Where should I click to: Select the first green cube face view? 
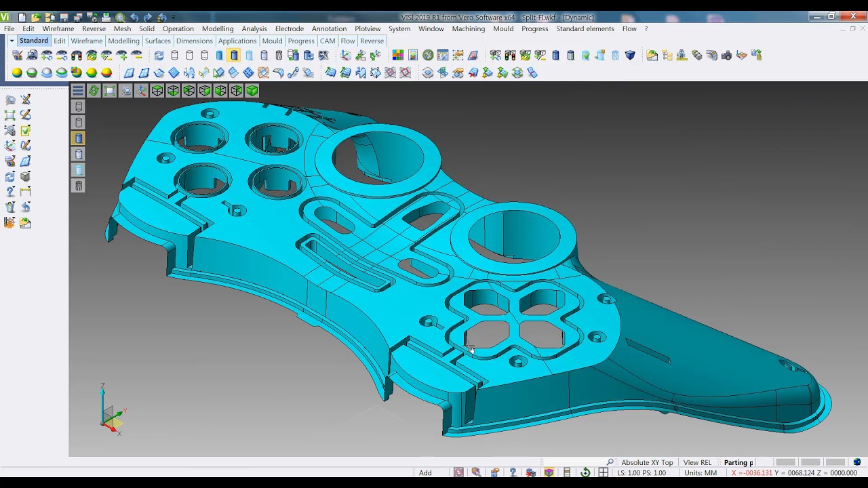pyautogui.click(x=157, y=91)
